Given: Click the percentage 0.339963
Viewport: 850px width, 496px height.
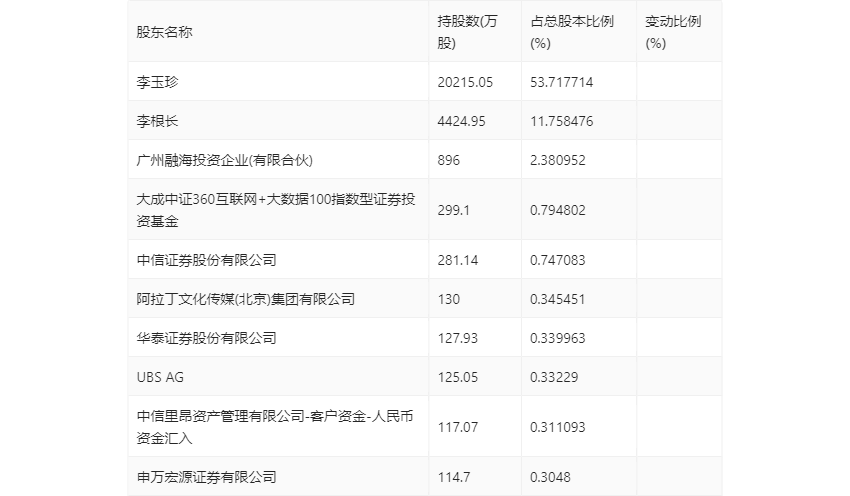Looking at the screenshot, I should 558,338.
